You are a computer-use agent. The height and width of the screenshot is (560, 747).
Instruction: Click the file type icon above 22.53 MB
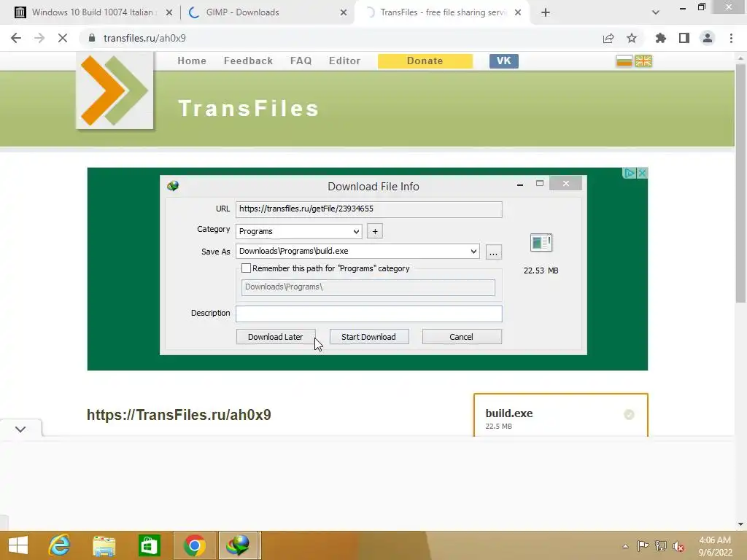coord(541,242)
